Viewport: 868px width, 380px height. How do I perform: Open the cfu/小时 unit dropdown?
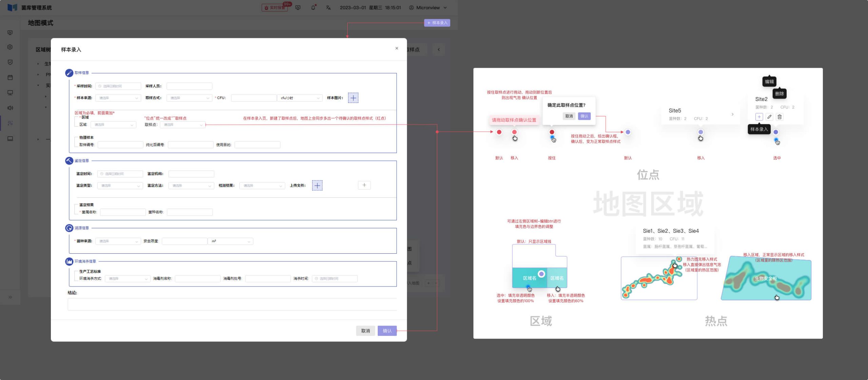tap(300, 98)
